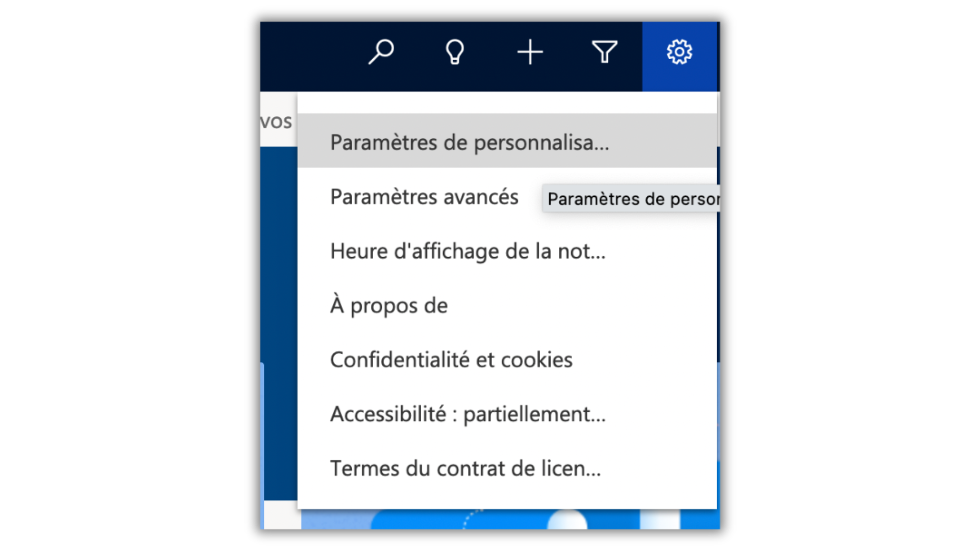Click the blue panel left of menu
Screen dimensions: 980x551
tap(279, 321)
